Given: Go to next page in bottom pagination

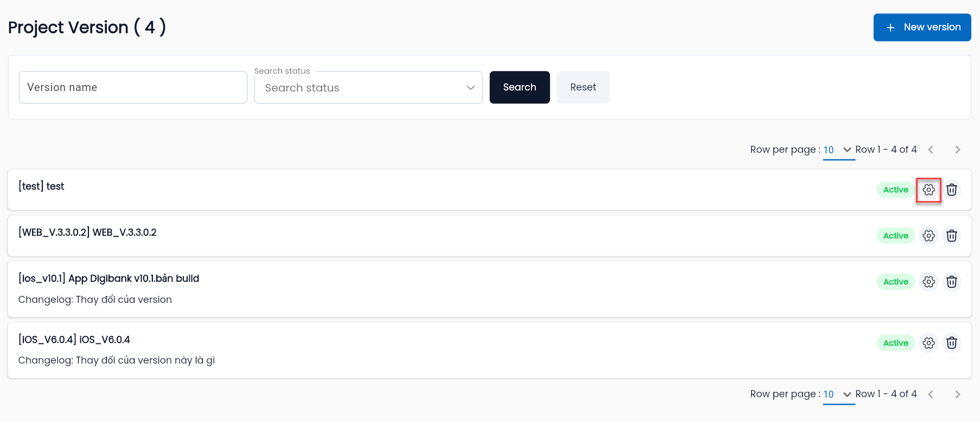Looking at the screenshot, I should point(958,394).
